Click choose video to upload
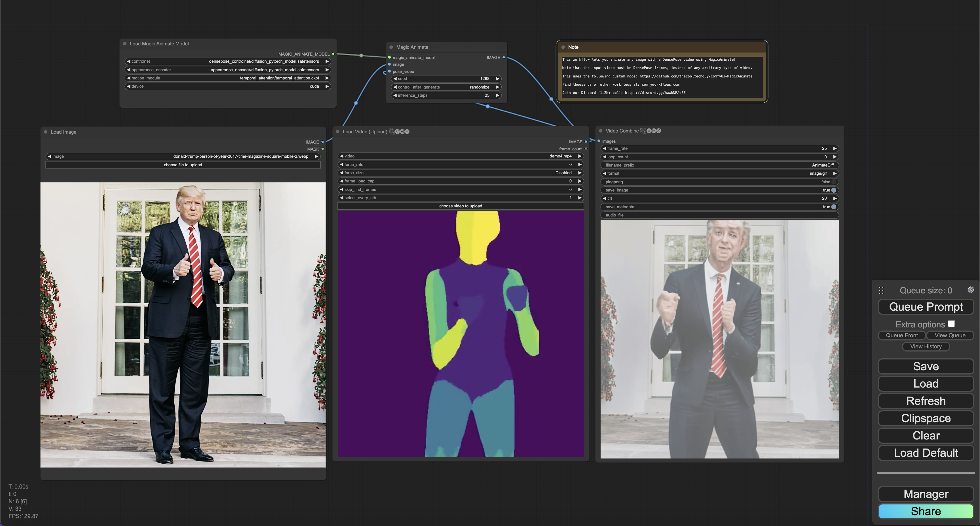 461,206
